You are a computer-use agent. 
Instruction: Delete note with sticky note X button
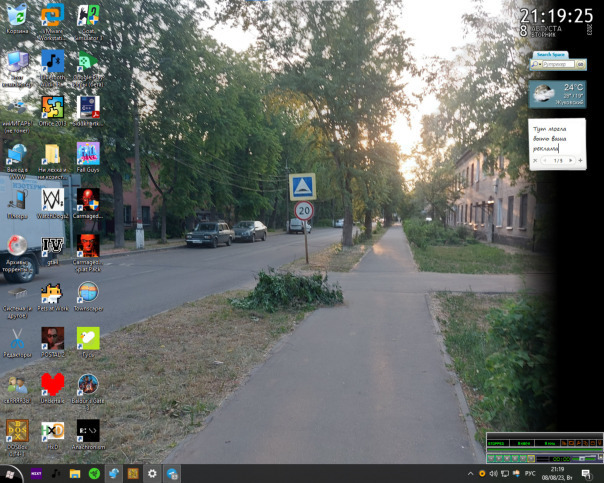pyautogui.click(x=535, y=160)
